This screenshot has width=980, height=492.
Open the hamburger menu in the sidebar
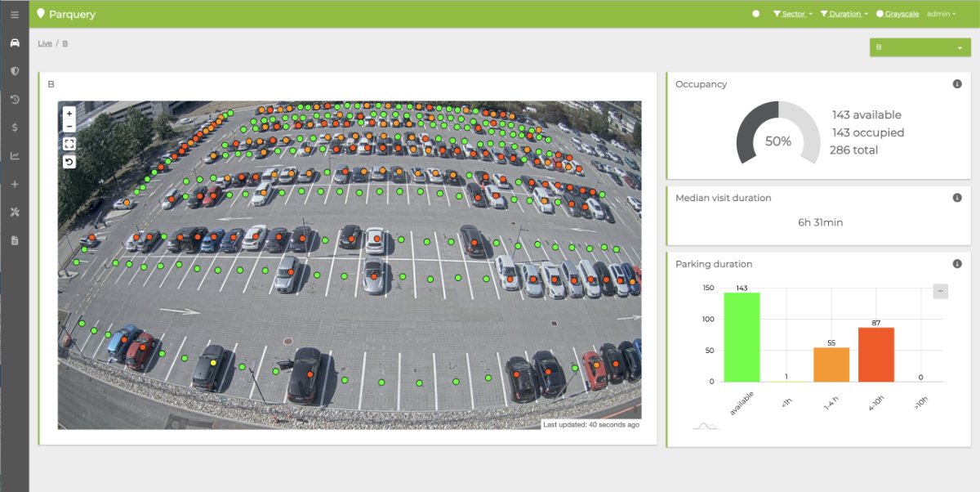pos(14,15)
